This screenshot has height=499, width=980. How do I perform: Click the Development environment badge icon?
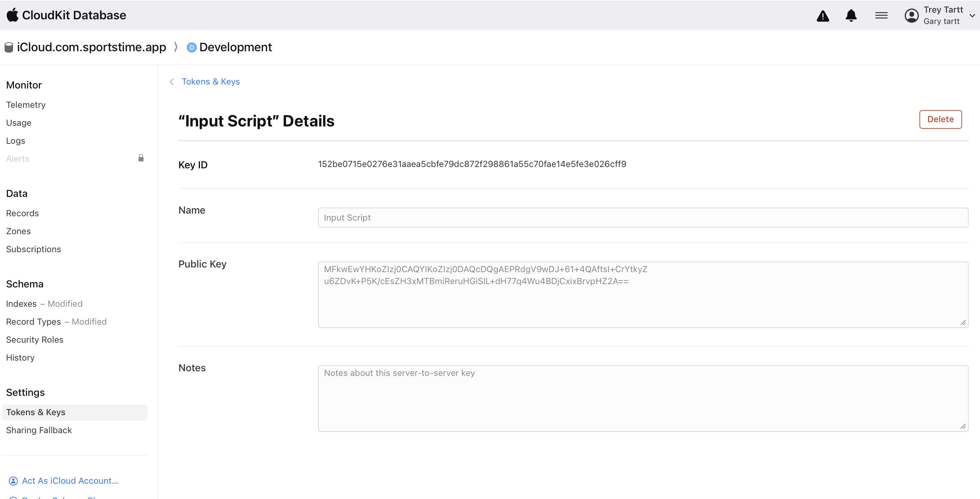pos(191,47)
